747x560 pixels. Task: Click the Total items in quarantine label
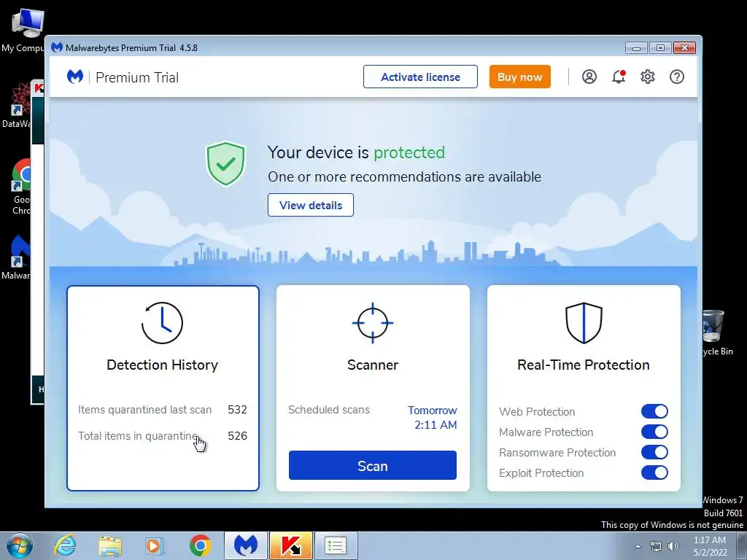(x=138, y=436)
